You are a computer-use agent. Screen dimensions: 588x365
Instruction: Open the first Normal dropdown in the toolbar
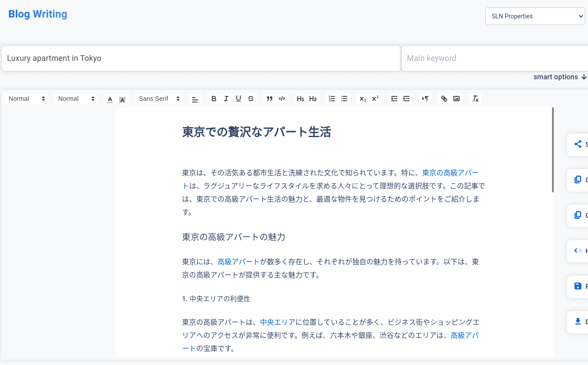(27, 99)
